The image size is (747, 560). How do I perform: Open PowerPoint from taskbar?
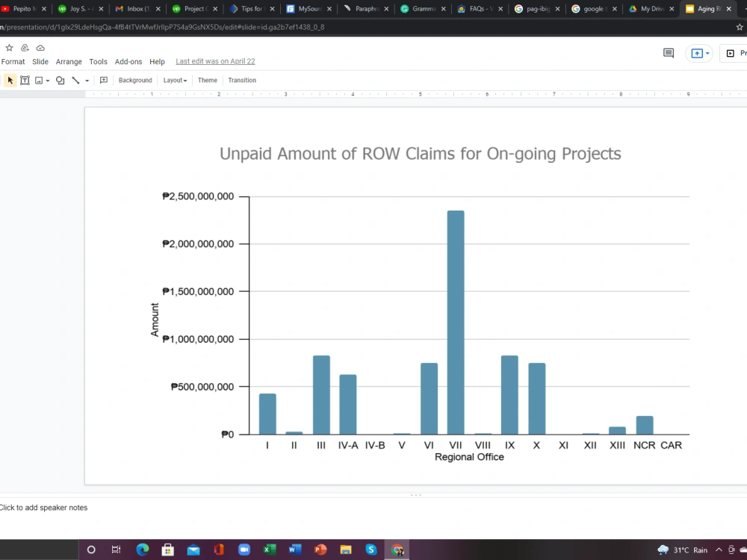tap(320, 550)
